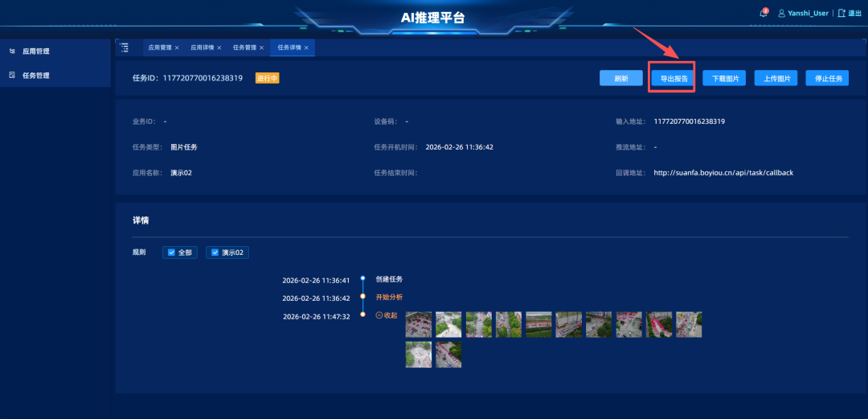Viewport: 868px width, 419px height.
Task: Collapse results using the 收起 toggle
Action: click(x=387, y=315)
